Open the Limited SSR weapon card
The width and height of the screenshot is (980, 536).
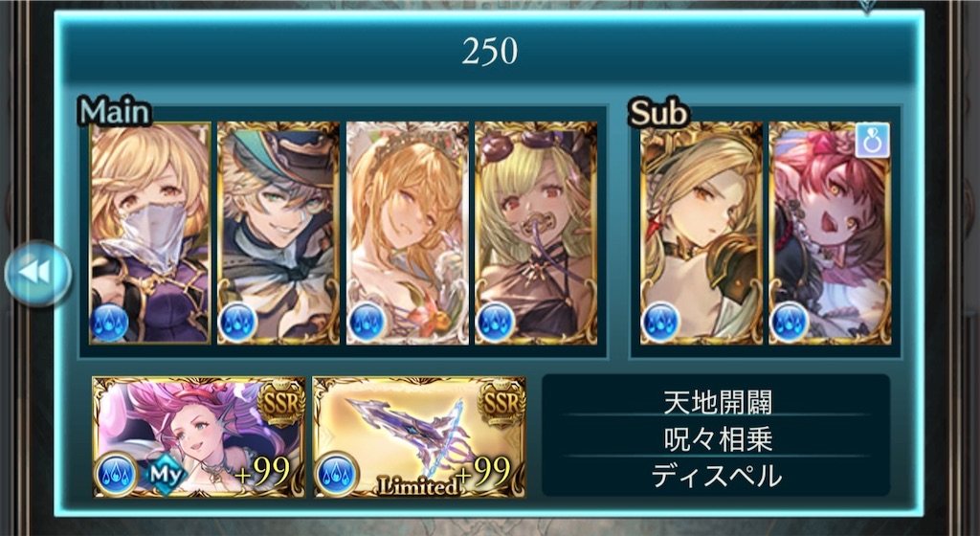coord(419,436)
